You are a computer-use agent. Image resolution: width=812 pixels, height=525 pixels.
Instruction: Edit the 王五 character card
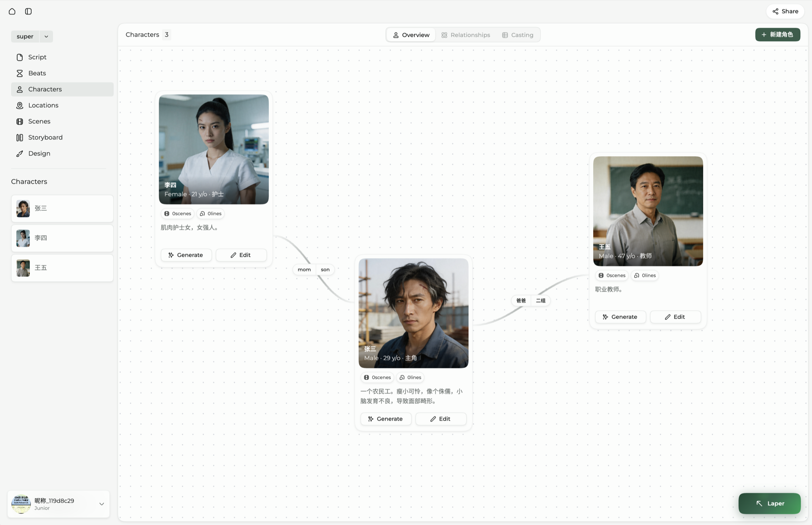pos(675,317)
